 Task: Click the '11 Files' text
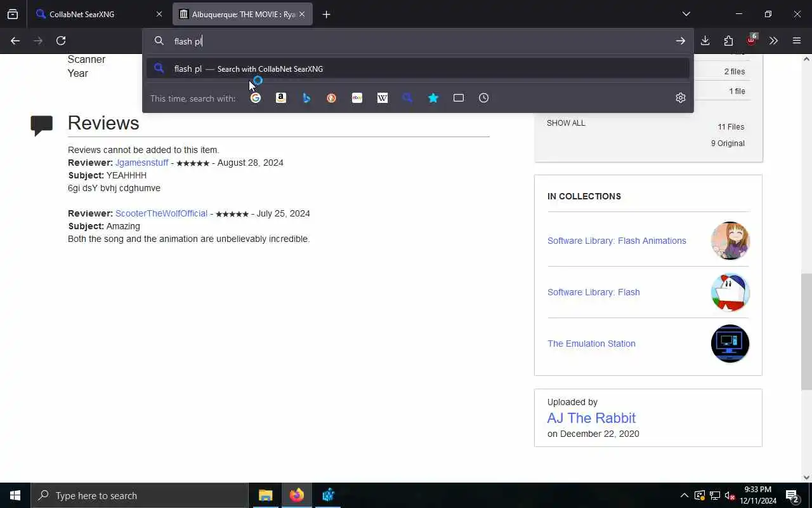coord(731,127)
